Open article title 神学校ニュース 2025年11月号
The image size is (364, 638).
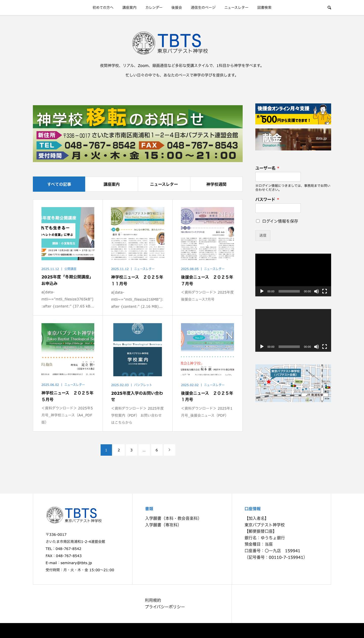(137, 280)
